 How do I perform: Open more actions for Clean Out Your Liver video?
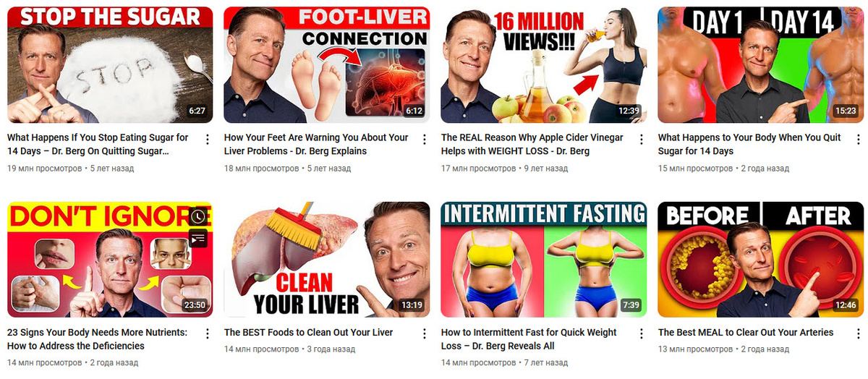coord(425,334)
